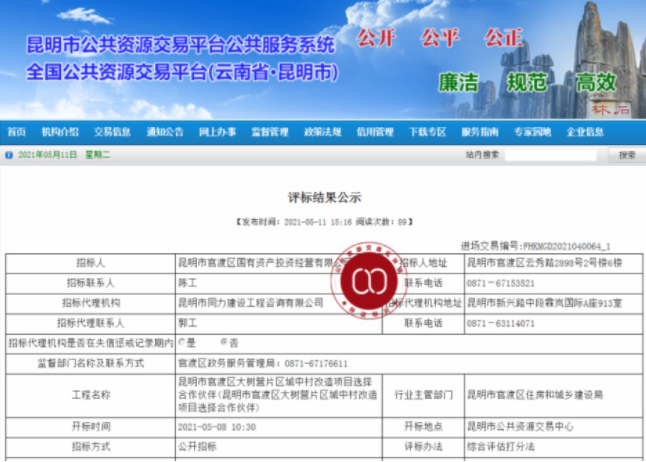
Task: Select 专家园地 in the navigation bar
Action: tap(532, 132)
